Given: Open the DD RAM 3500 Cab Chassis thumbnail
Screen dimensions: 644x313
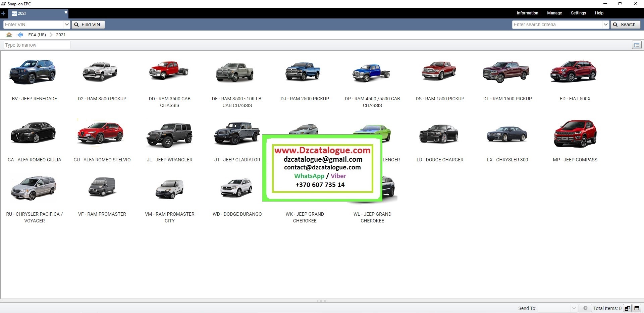Looking at the screenshot, I should (x=169, y=70).
